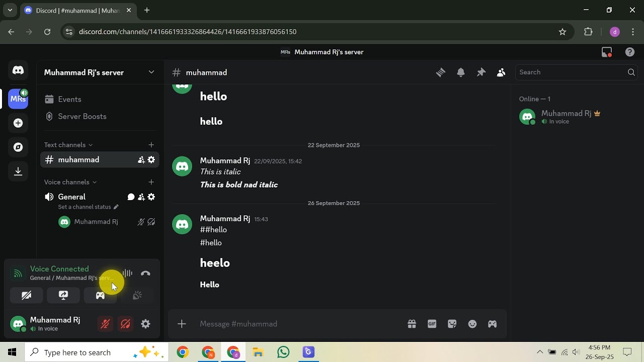
Task: Open noise suppression waveform icon
Action: 127,274
